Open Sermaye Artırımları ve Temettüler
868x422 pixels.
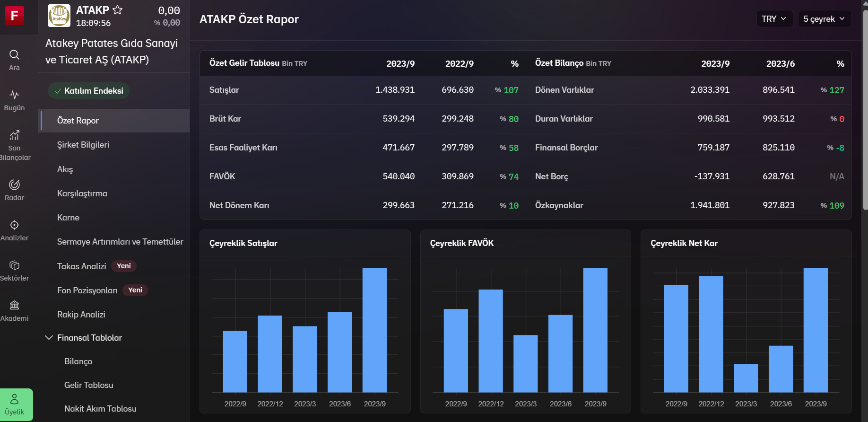pos(120,242)
